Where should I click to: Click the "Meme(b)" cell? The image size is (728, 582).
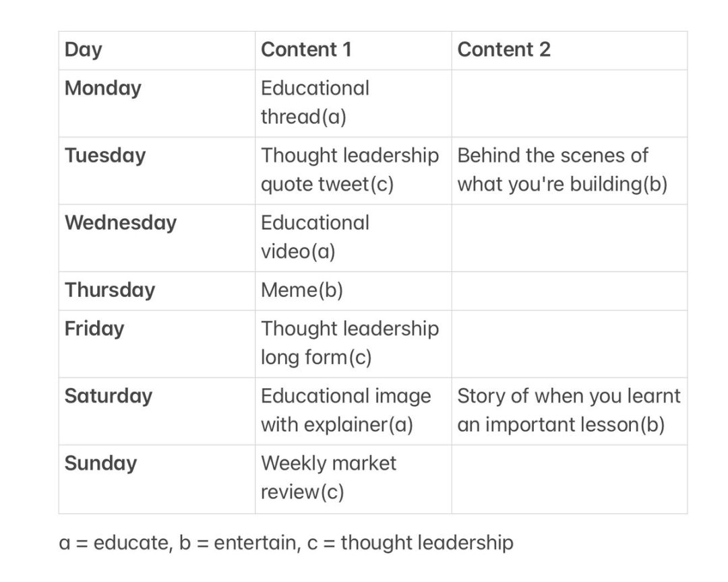click(302, 290)
